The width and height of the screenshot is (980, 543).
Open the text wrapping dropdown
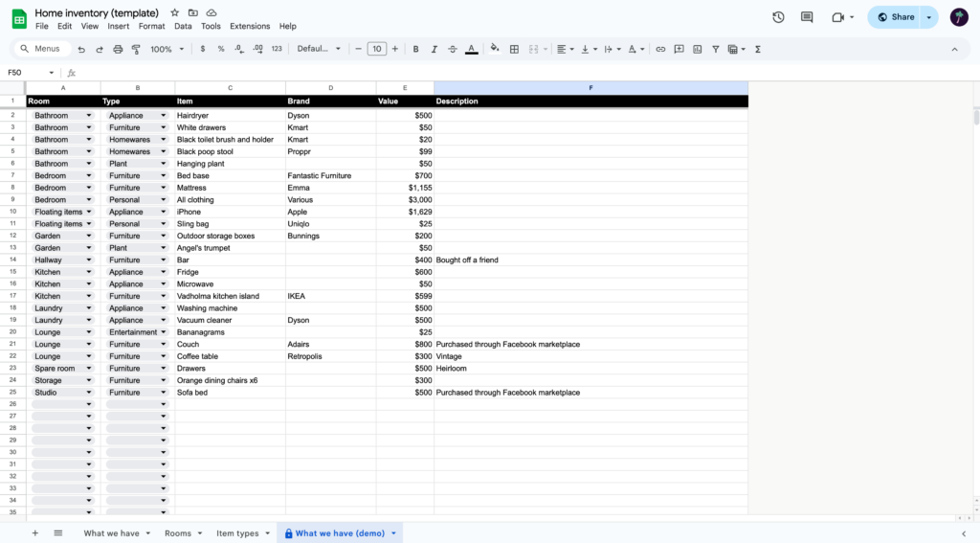[x=612, y=49]
